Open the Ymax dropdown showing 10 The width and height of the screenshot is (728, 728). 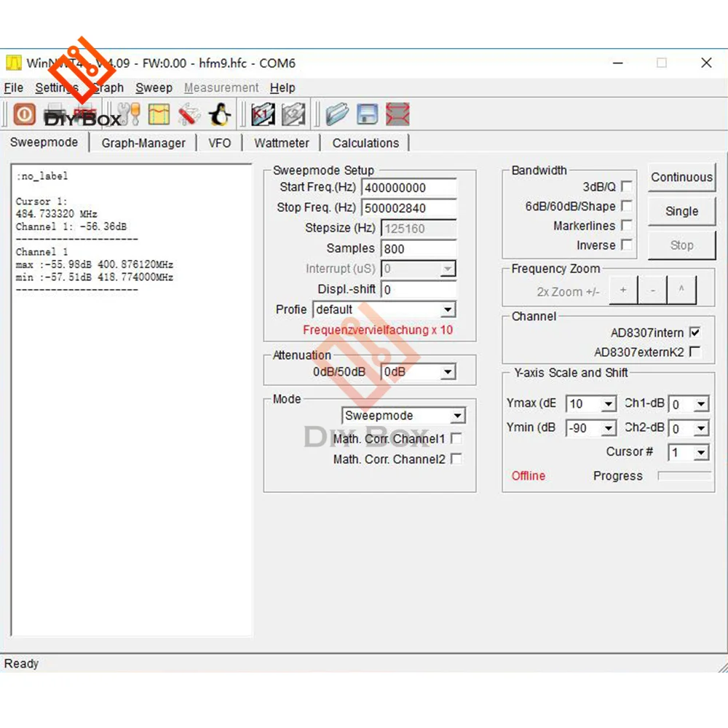591,404
